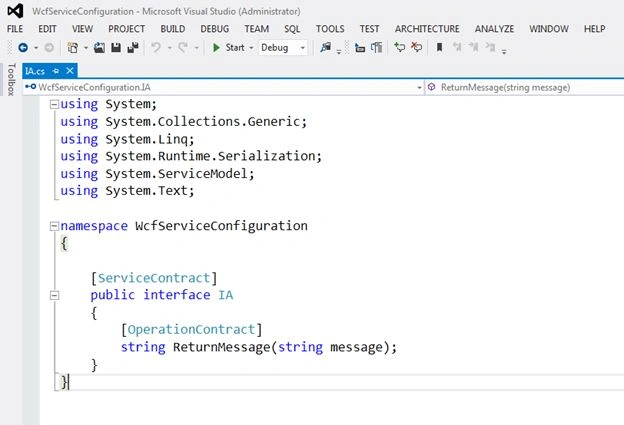Open Start button dropdown arrow

tap(251, 48)
